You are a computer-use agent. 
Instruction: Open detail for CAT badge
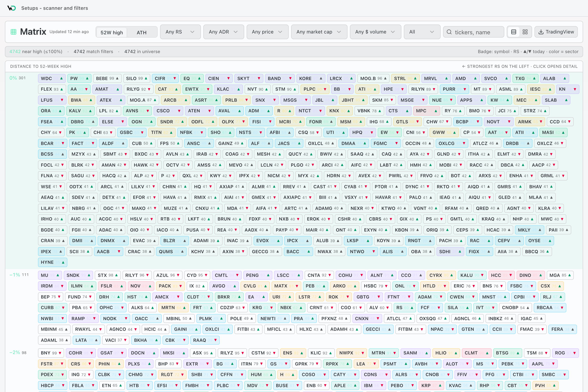pos(168,89)
